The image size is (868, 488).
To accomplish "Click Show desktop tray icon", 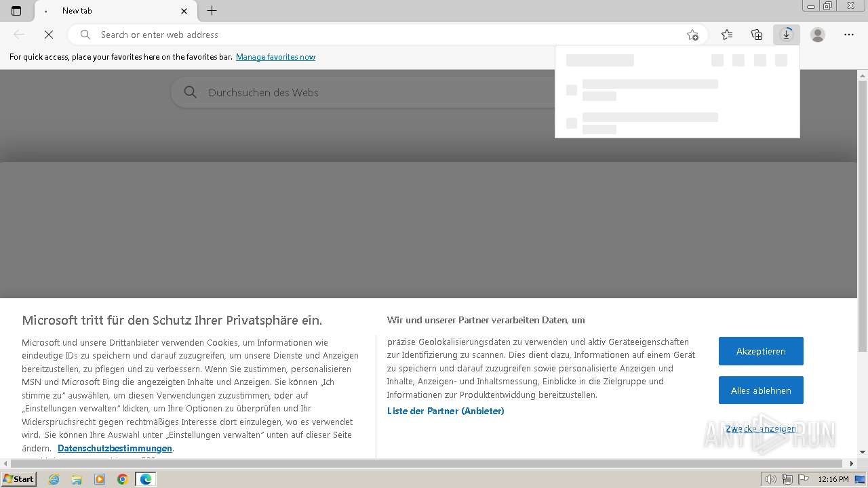I will pyautogui.click(x=861, y=479).
